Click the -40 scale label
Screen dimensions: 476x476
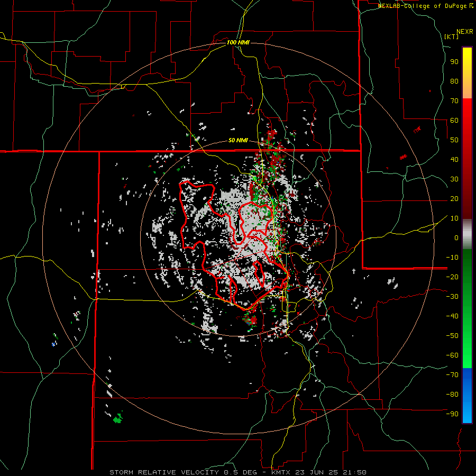point(452,316)
